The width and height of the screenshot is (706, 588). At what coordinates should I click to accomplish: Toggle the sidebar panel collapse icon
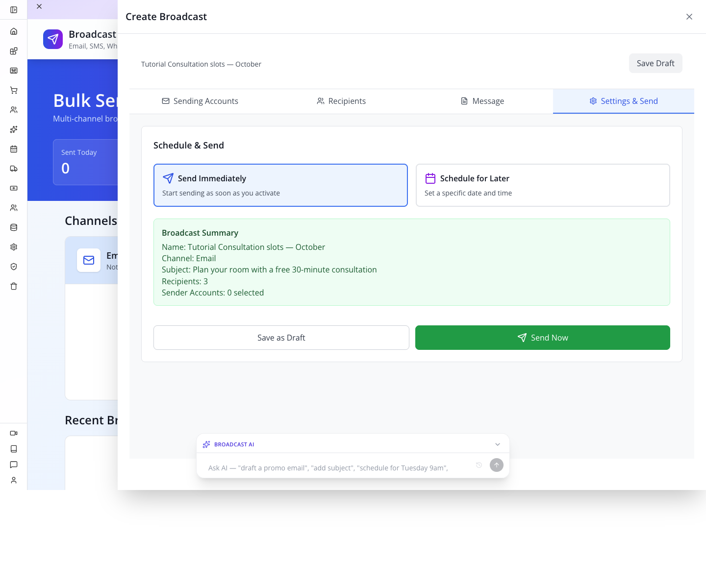[14, 10]
